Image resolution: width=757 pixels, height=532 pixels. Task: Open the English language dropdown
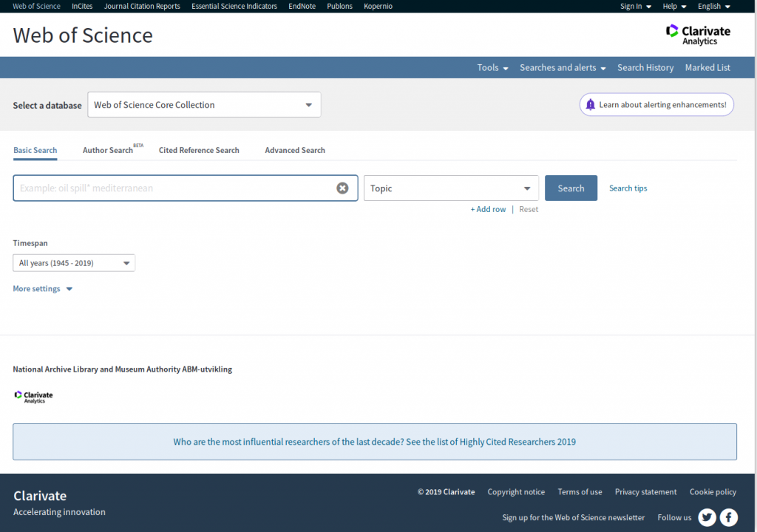click(x=713, y=6)
